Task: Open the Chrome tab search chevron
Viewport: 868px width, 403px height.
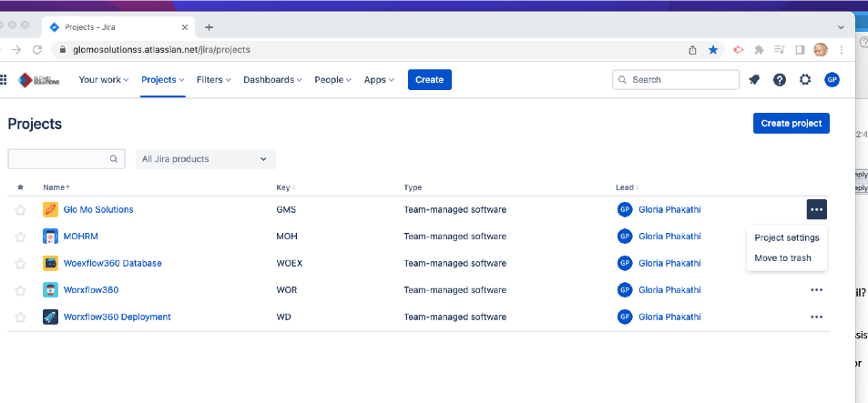Action: [841, 27]
